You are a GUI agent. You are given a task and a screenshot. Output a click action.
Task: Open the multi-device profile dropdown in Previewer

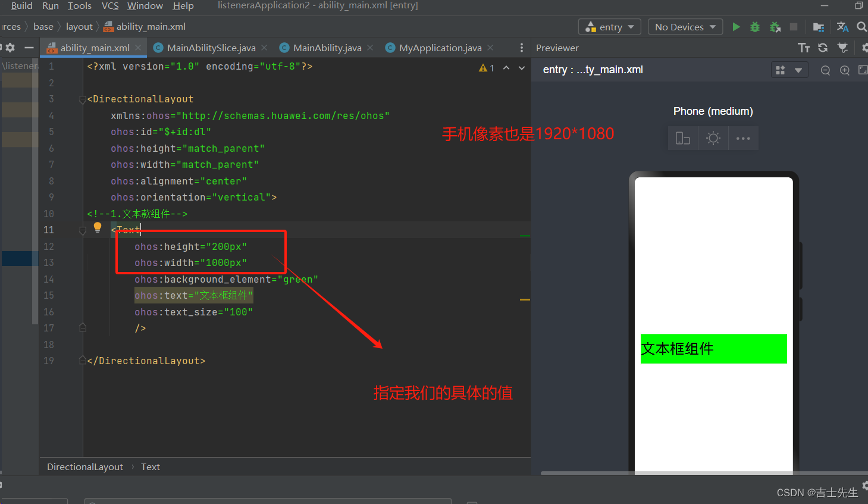[789, 70]
